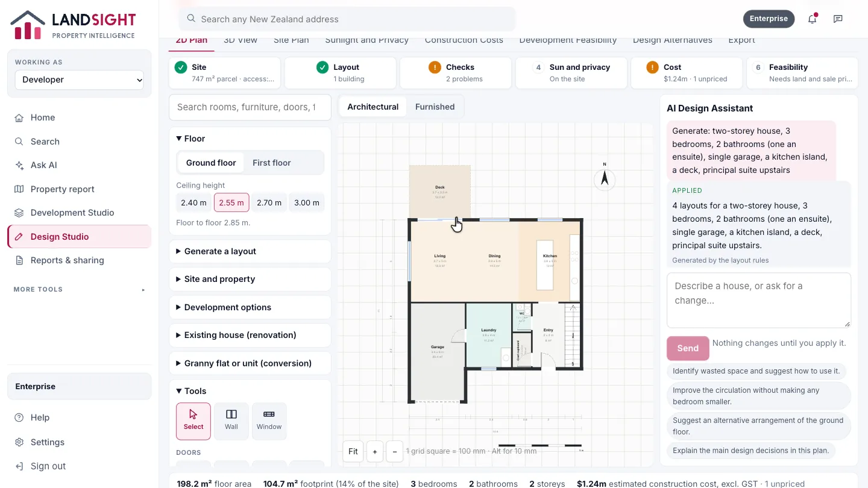Set ceiling height to 2.40 m

pos(194,202)
